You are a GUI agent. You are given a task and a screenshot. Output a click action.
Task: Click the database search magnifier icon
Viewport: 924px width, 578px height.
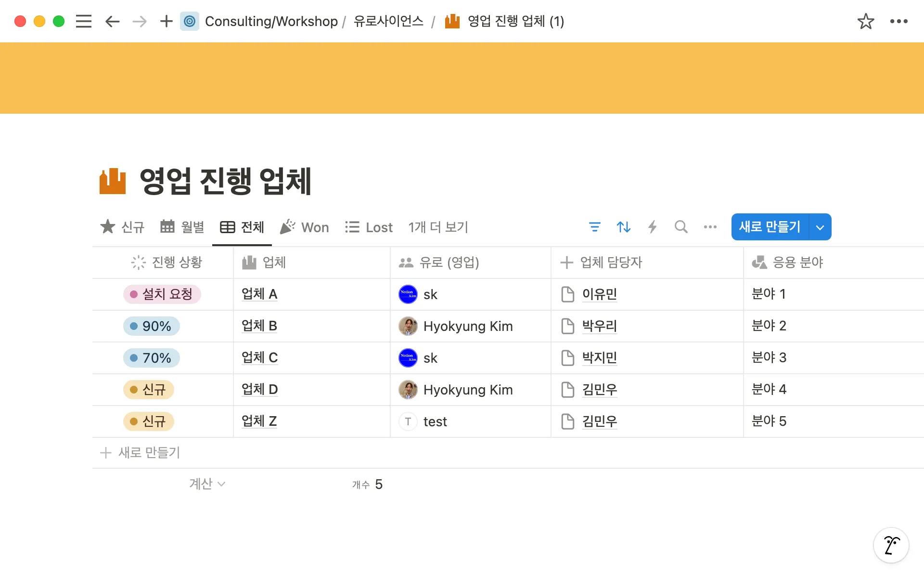[x=681, y=227]
